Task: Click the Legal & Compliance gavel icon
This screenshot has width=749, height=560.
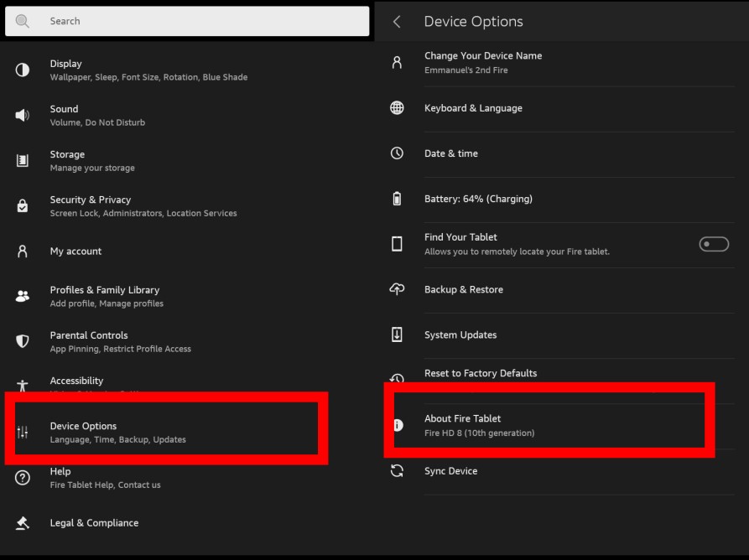Action: [x=23, y=523]
